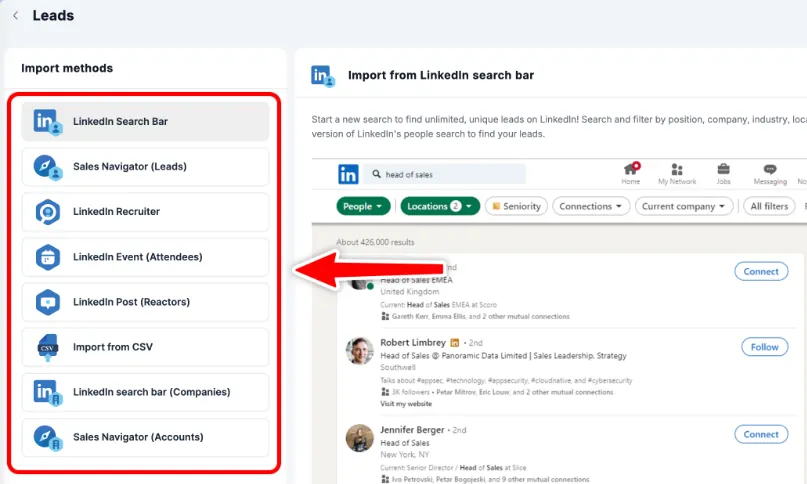The width and height of the screenshot is (807, 484).
Task: Select the LinkedIn Search Bar import method
Action: click(x=145, y=122)
